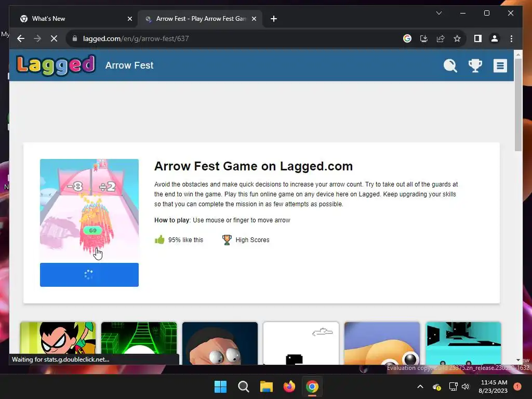This screenshot has height=399, width=532.
Task: Click the scrollbar down arrow
Action: [518, 360]
